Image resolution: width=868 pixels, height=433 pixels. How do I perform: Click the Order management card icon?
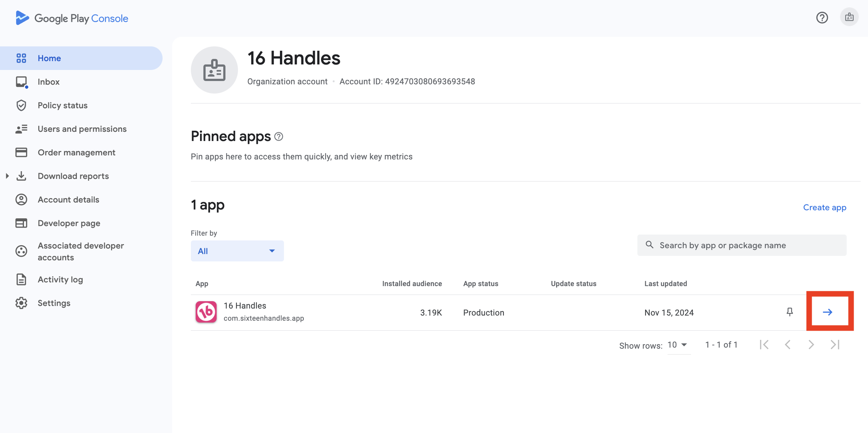(21, 152)
